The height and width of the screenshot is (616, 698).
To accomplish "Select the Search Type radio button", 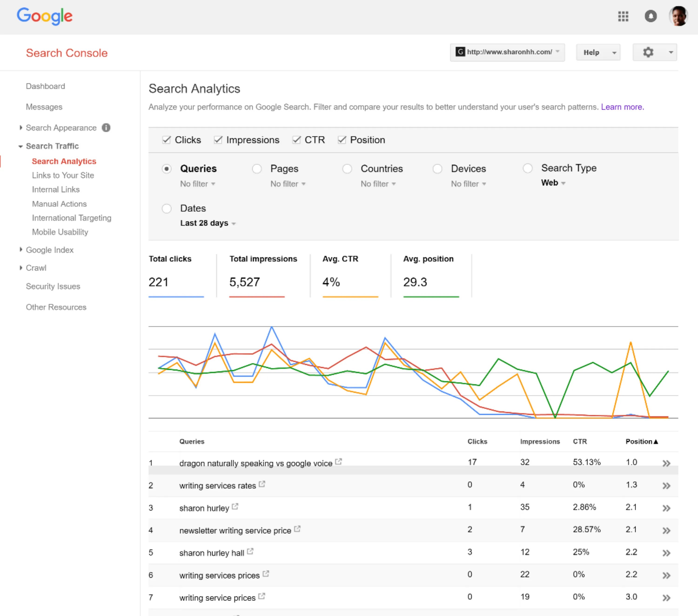I will click(528, 168).
